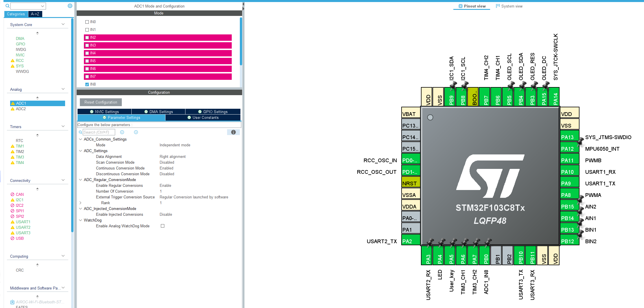Open I2C1 in Connectivity list
Image resolution: width=644 pixels, height=308 pixels.
[x=20, y=200]
